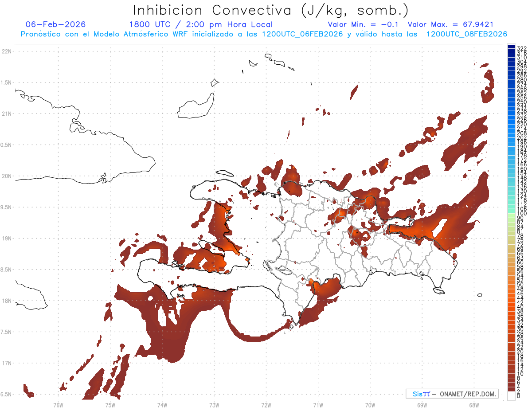Click the '20N' latitude label
The width and height of the screenshot is (532, 411).
click(7, 176)
